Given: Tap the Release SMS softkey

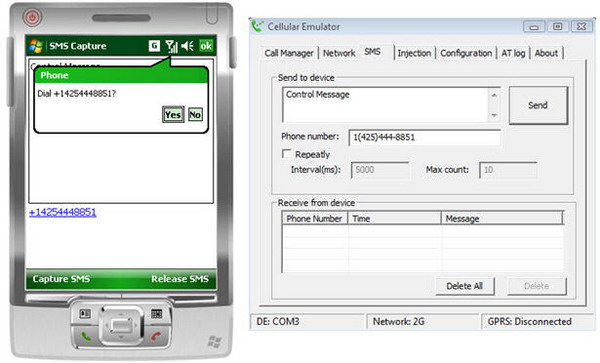Looking at the screenshot, I should [180, 279].
